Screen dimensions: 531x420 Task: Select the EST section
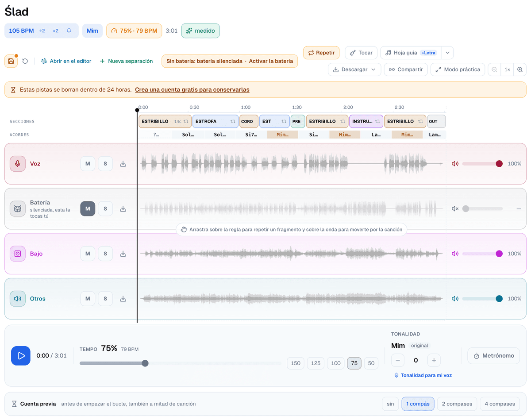pos(274,121)
